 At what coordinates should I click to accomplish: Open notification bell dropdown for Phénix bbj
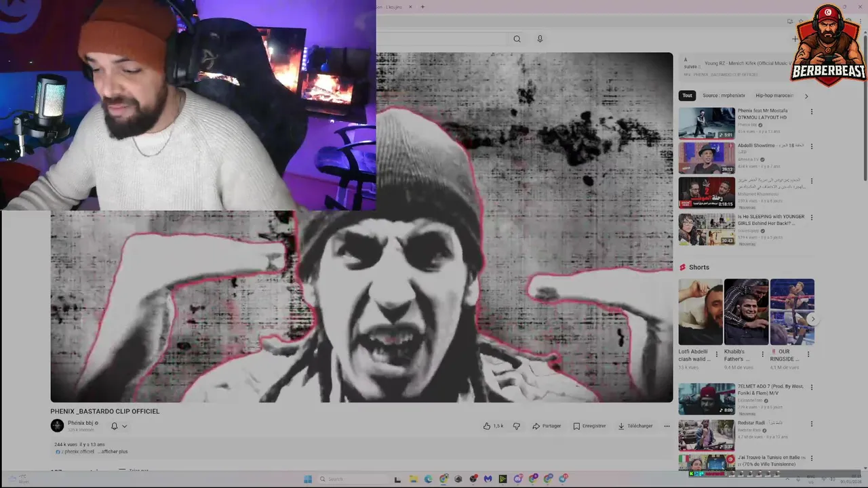tap(119, 426)
